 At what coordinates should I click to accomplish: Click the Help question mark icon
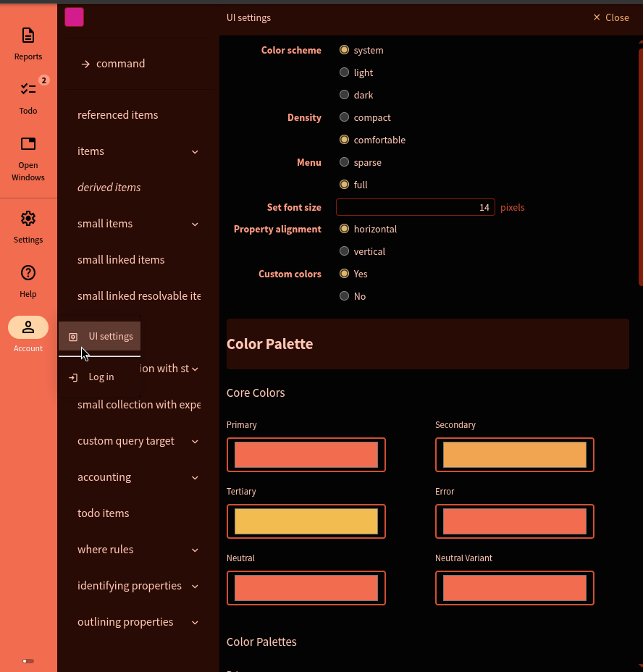[x=28, y=273]
